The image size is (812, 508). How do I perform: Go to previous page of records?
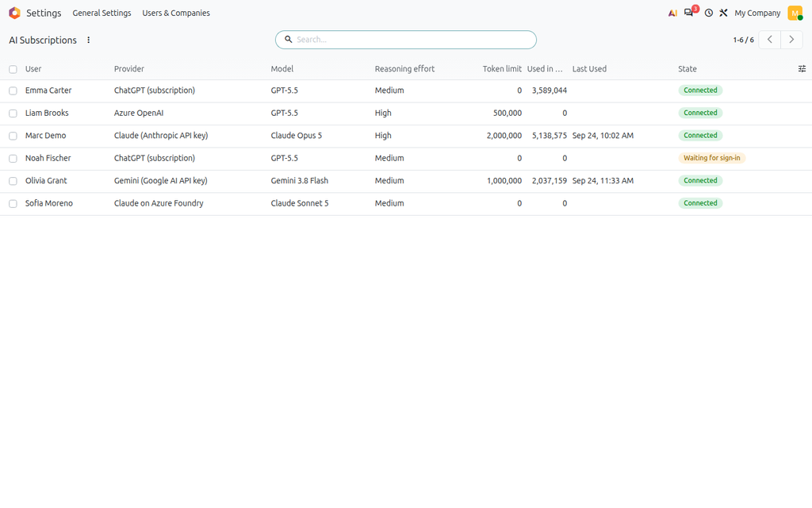tap(769, 40)
